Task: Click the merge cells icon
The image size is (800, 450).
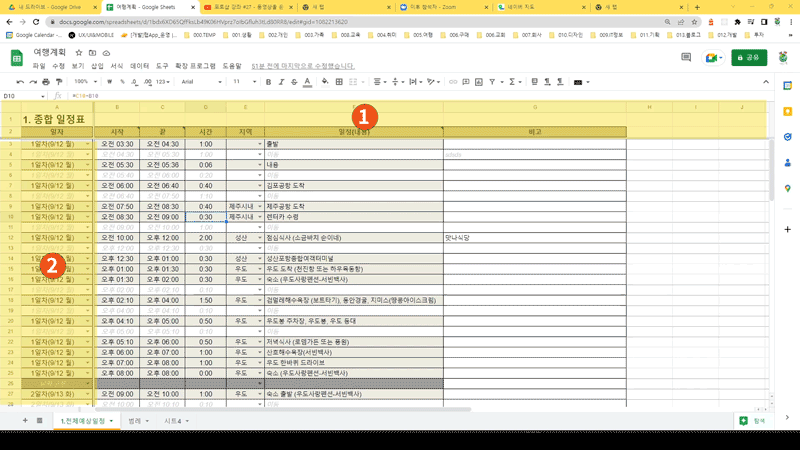Action: pos(353,82)
